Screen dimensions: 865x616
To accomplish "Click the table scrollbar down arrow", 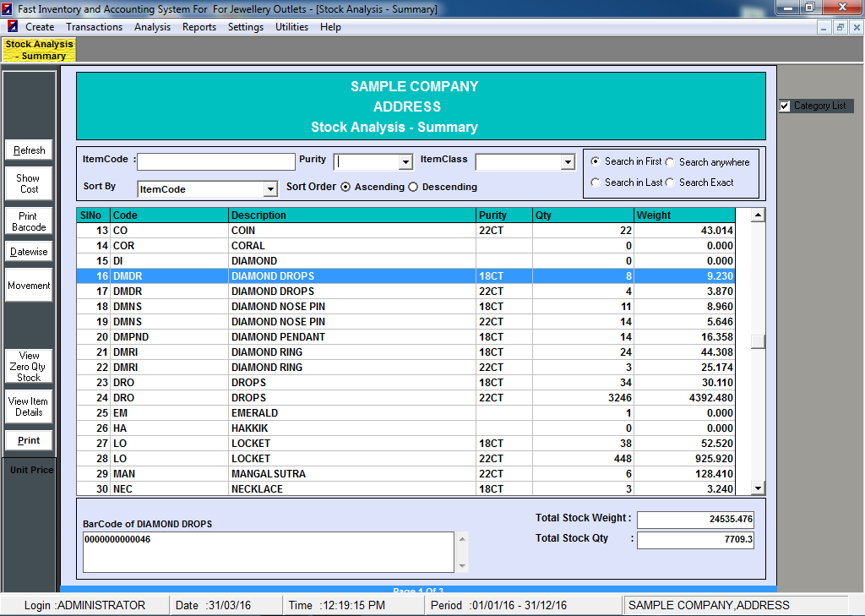I will click(x=758, y=488).
